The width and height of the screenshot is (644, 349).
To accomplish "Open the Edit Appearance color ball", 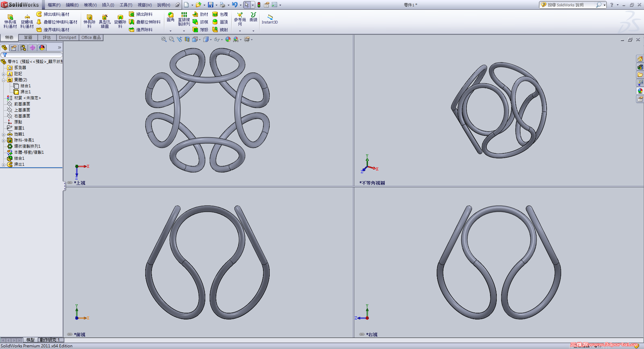I will [228, 39].
